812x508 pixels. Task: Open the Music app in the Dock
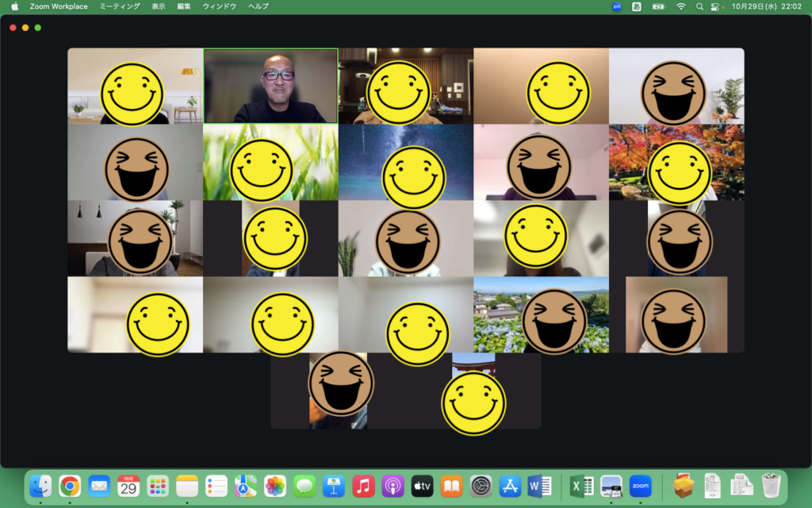coord(363,486)
